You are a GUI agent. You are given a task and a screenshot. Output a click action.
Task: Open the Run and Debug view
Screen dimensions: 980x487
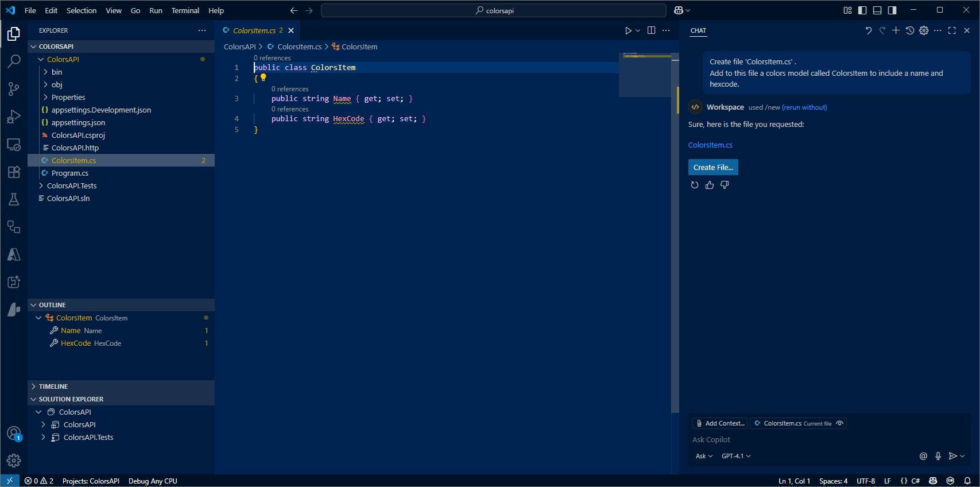click(14, 117)
